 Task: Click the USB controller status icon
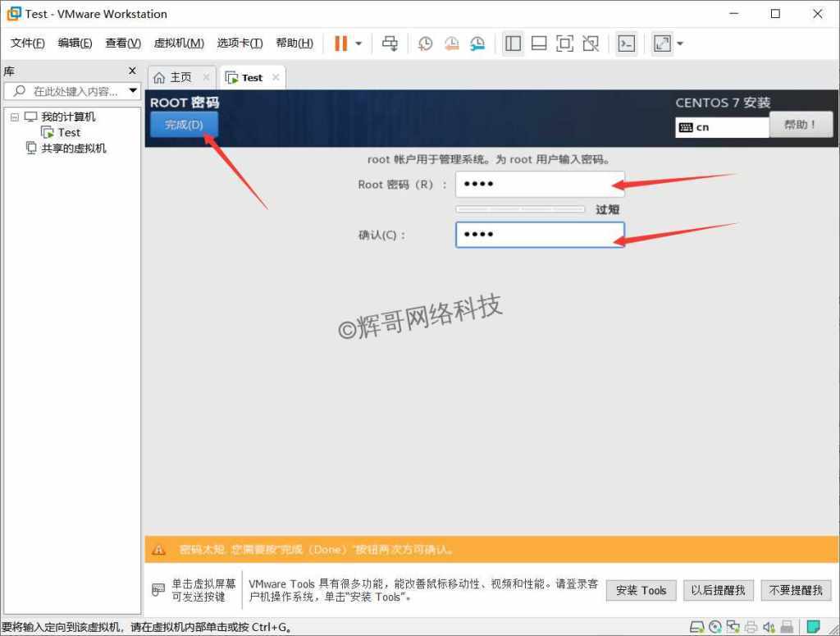[787, 626]
